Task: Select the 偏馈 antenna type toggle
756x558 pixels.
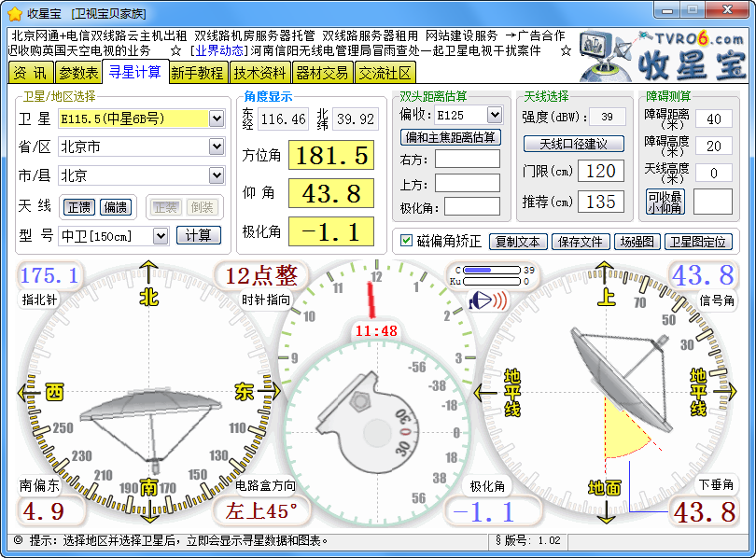Action: point(115,208)
